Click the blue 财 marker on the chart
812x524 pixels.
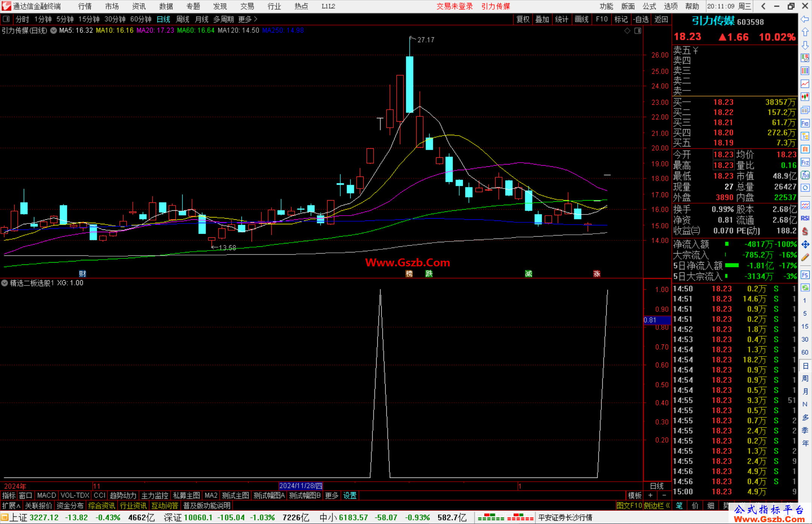tap(82, 273)
